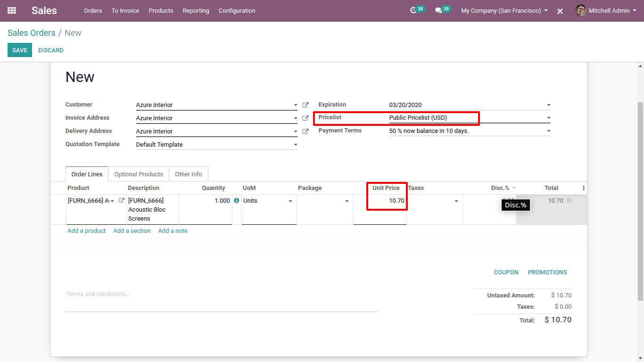The image size is (644, 362).
Task: Click Add a note link
Action: 173,231
